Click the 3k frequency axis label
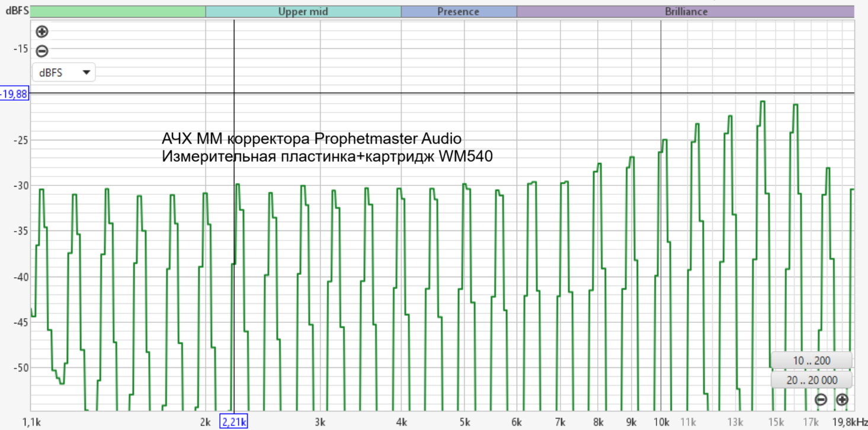 (320, 422)
